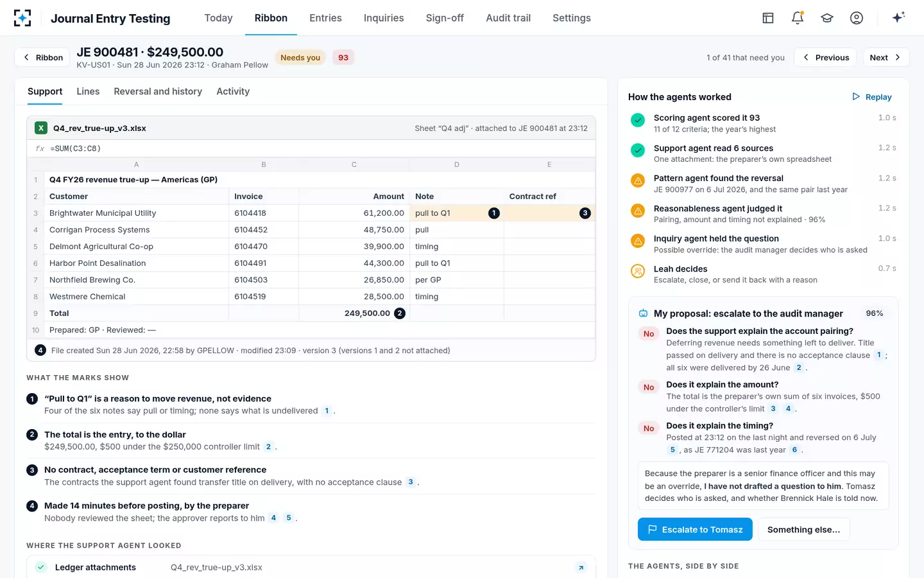Switch to the Activity tab
This screenshot has height=578, width=924.
[233, 91]
